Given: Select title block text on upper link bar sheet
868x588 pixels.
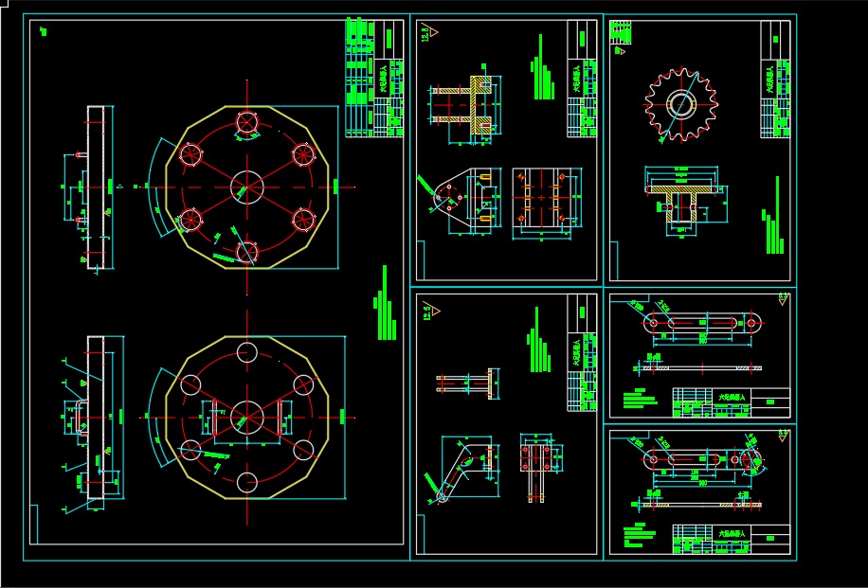Looking at the screenshot, I should [732, 397].
